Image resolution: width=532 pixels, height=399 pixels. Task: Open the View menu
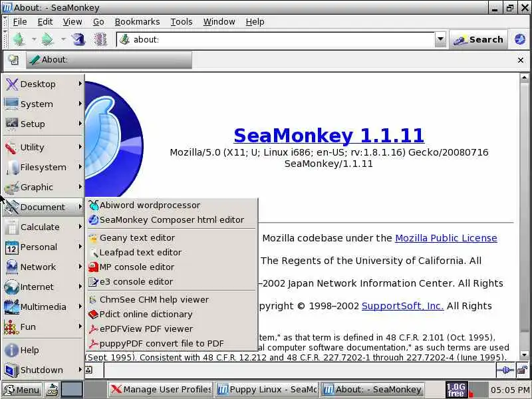[72, 22]
